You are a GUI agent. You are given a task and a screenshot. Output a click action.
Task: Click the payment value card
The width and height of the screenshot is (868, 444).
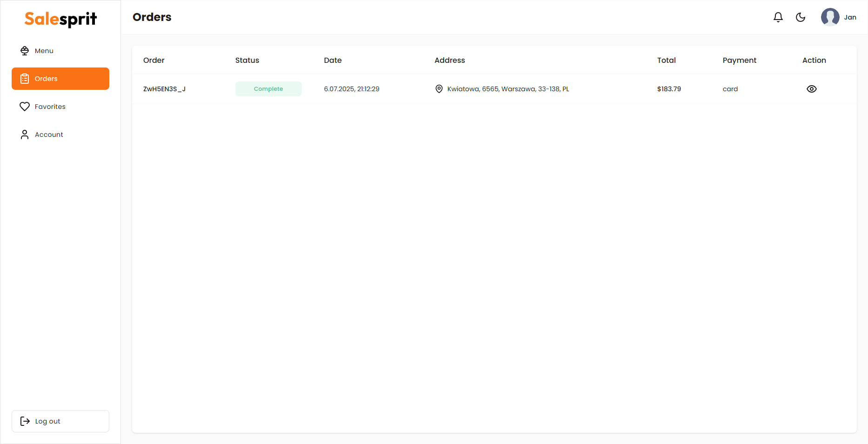(730, 89)
